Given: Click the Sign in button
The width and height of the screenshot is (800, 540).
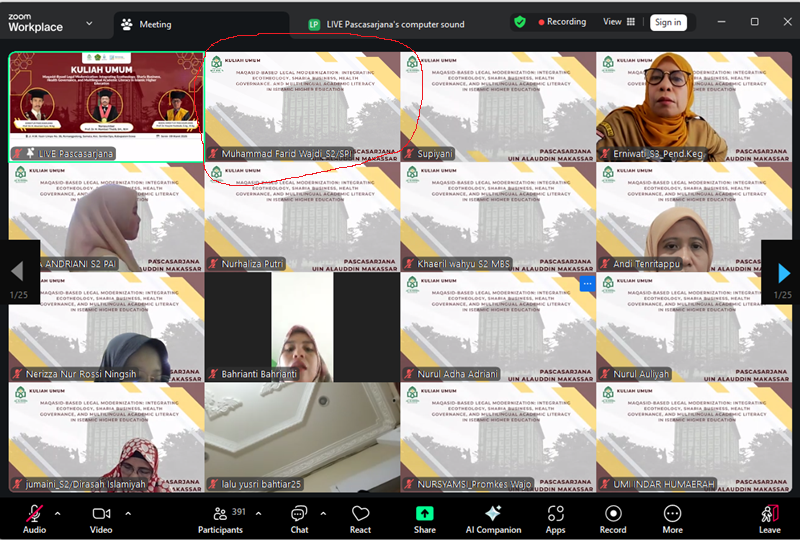Looking at the screenshot, I should coord(668,22).
